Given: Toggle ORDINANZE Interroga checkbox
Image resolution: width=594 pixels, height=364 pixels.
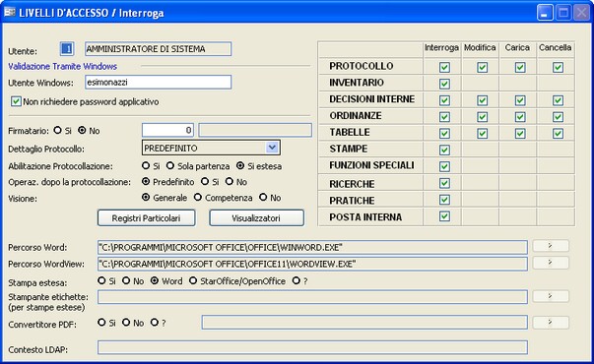Looking at the screenshot, I should (x=444, y=117).
